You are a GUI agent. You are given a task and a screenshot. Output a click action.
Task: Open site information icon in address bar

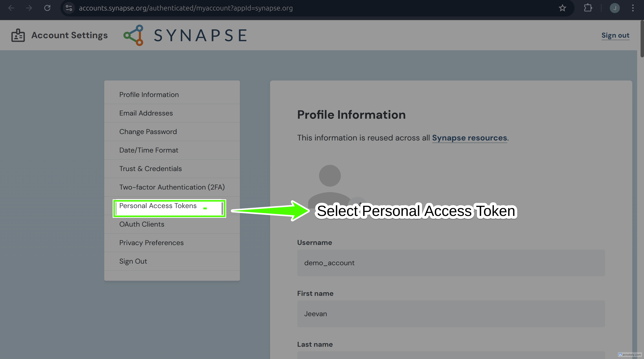[69, 8]
